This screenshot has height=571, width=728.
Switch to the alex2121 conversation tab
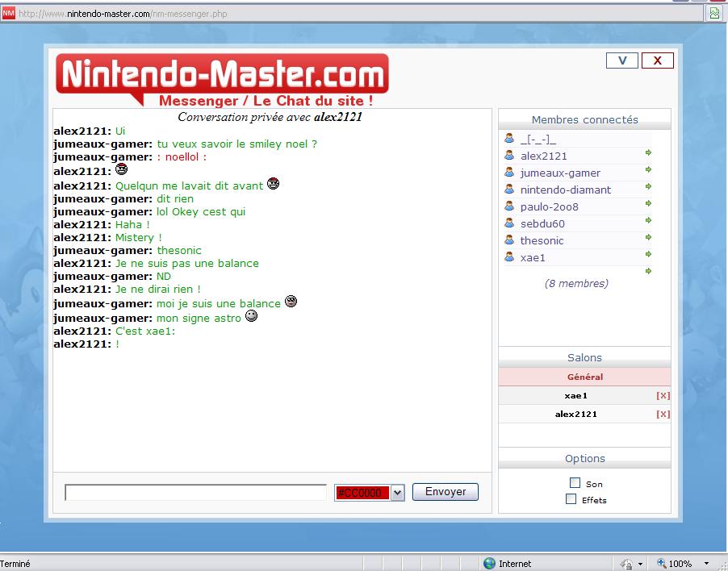tap(576, 415)
